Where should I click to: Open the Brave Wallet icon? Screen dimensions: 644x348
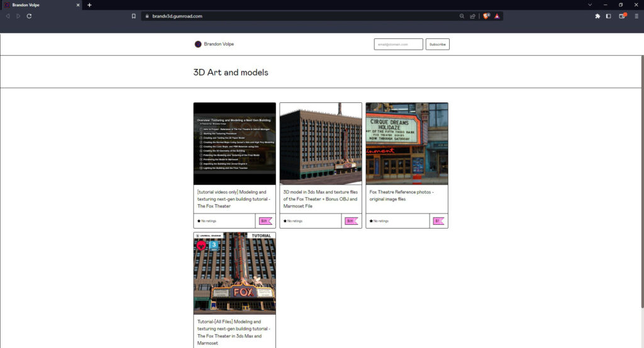pyautogui.click(x=622, y=16)
